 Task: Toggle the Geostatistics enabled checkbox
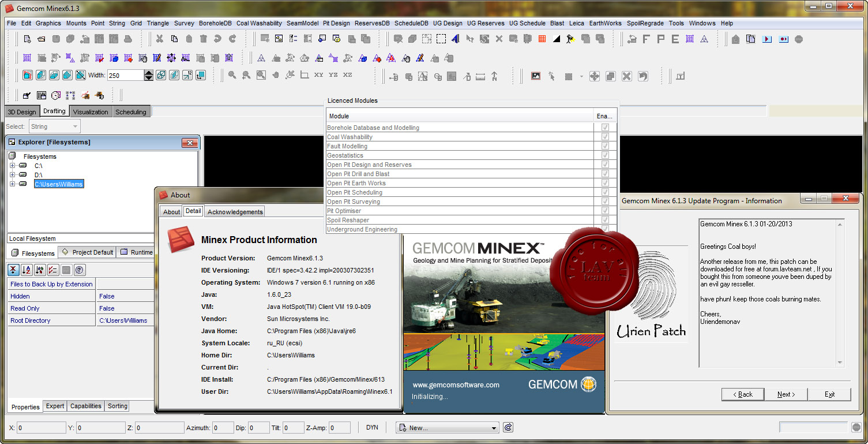(605, 155)
